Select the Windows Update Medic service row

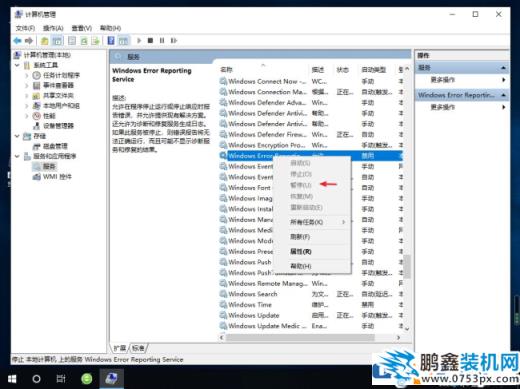pos(311,326)
